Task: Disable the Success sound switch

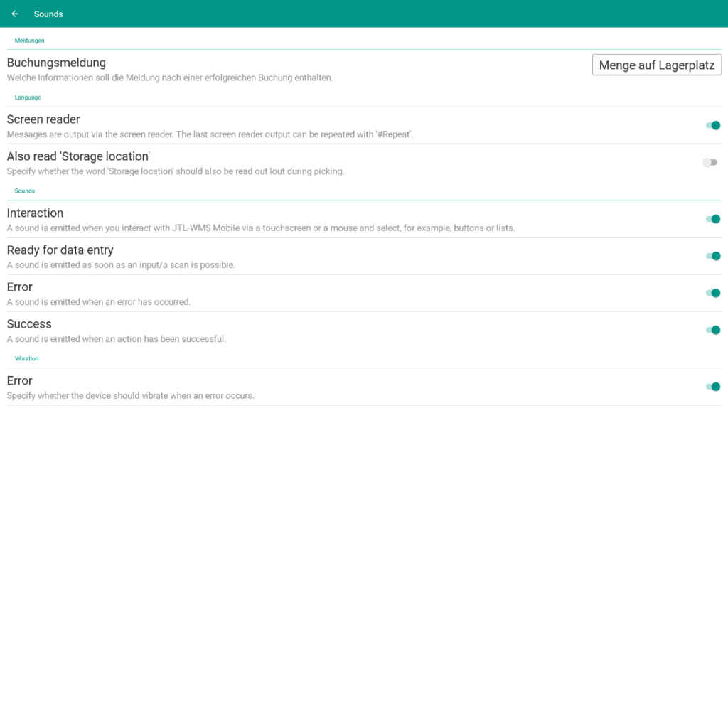Action: point(712,330)
